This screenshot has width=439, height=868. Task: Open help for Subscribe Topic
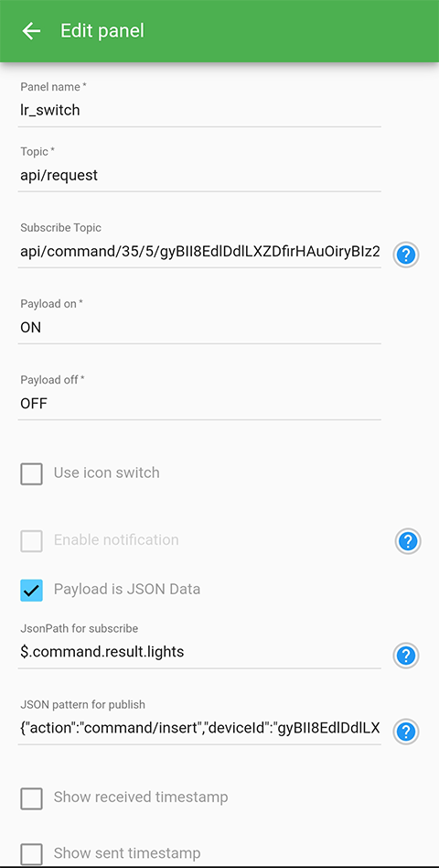coord(406,255)
